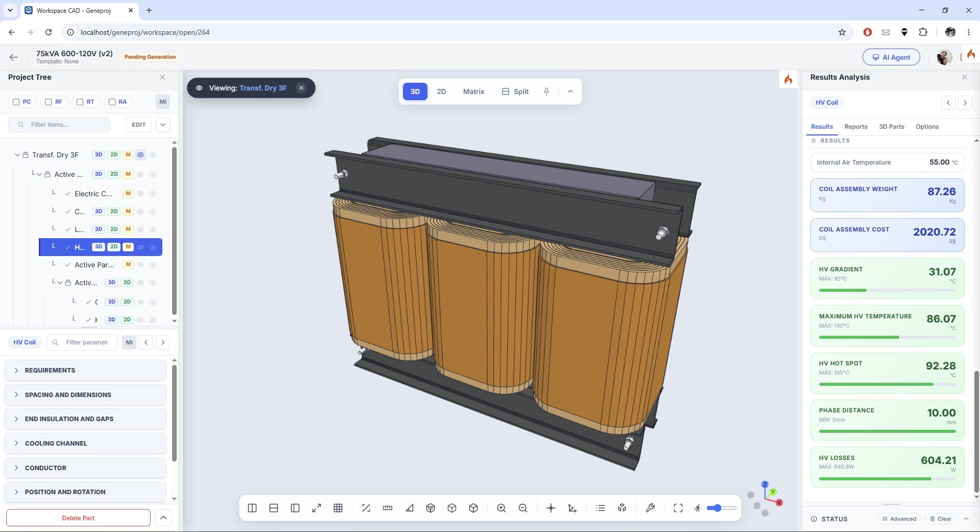980x532 pixels.
Task: Enable the RF checkbox filter
Action: point(54,102)
